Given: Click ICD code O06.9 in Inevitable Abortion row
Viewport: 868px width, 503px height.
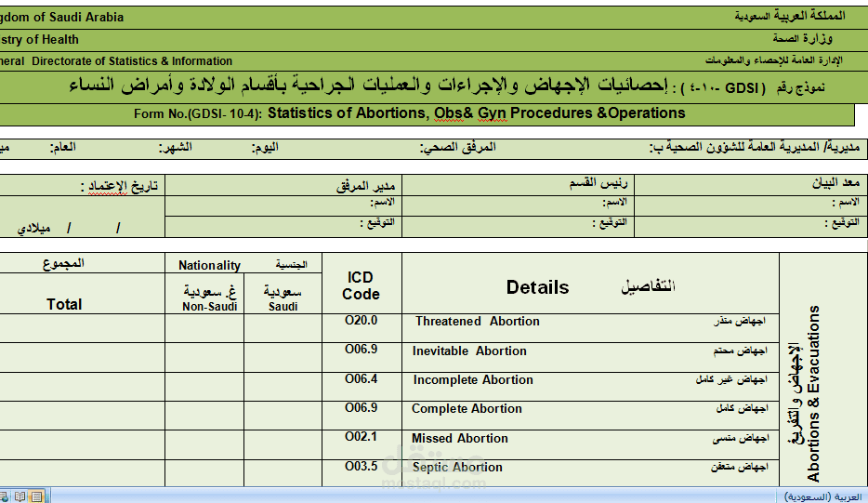Looking at the screenshot, I should pos(361,349).
